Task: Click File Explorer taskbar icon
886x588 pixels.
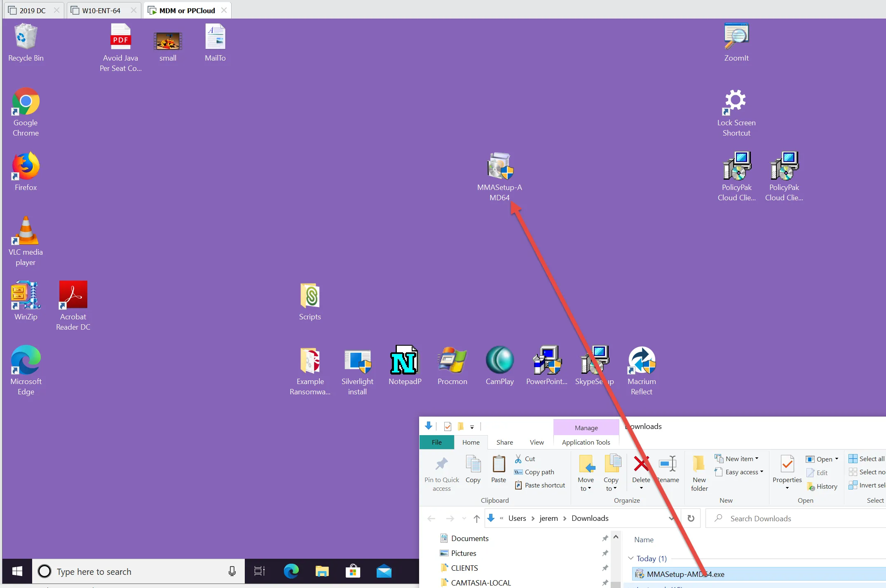Action: click(322, 571)
